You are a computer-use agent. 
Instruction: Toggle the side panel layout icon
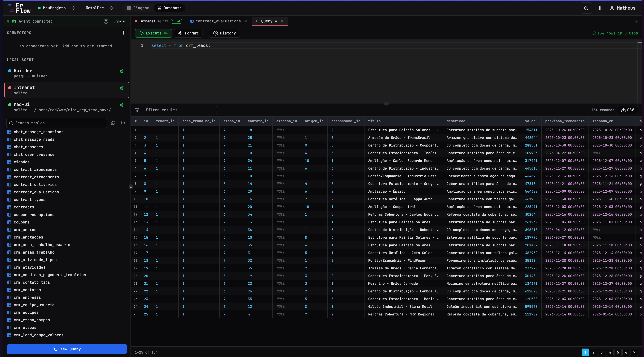coord(599,8)
